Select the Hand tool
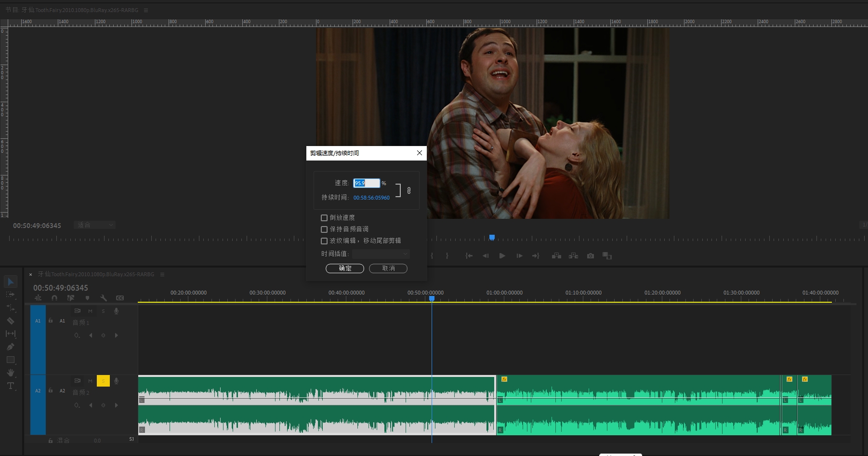868x456 pixels. (x=11, y=373)
